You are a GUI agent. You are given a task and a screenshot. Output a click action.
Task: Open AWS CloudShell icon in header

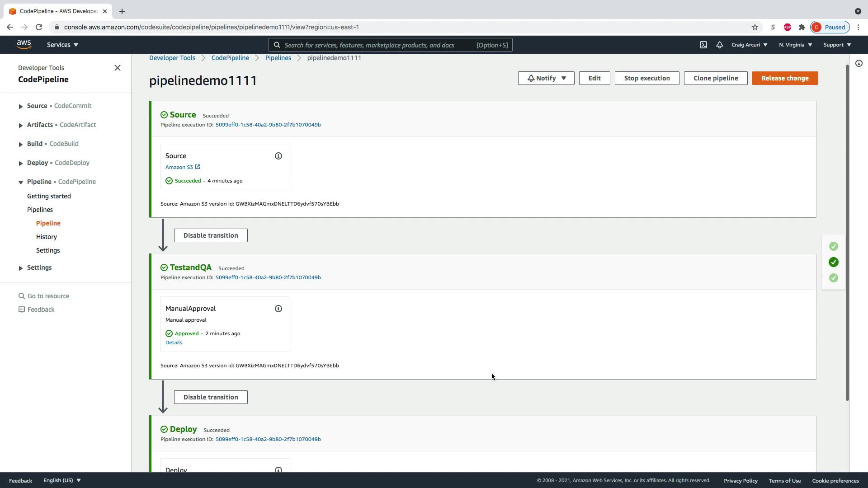tap(703, 45)
